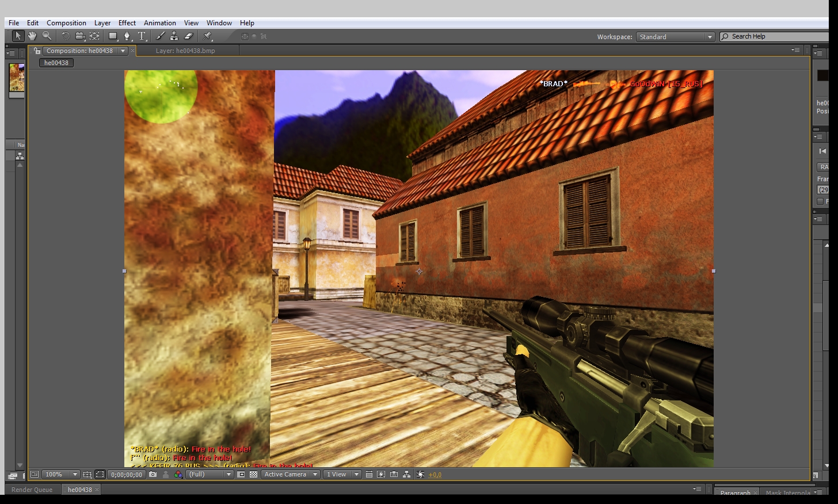Click the first frame button in Preview panel
This screenshot has width=838, height=504.
click(822, 151)
